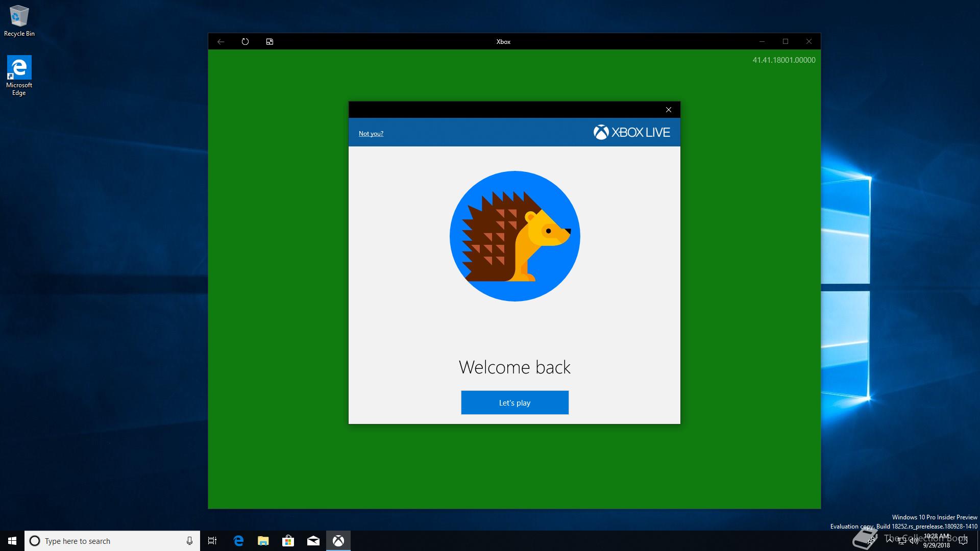Click the Xbox Live logo
This screenshot has height=551, width=980.
click(631, 133)
